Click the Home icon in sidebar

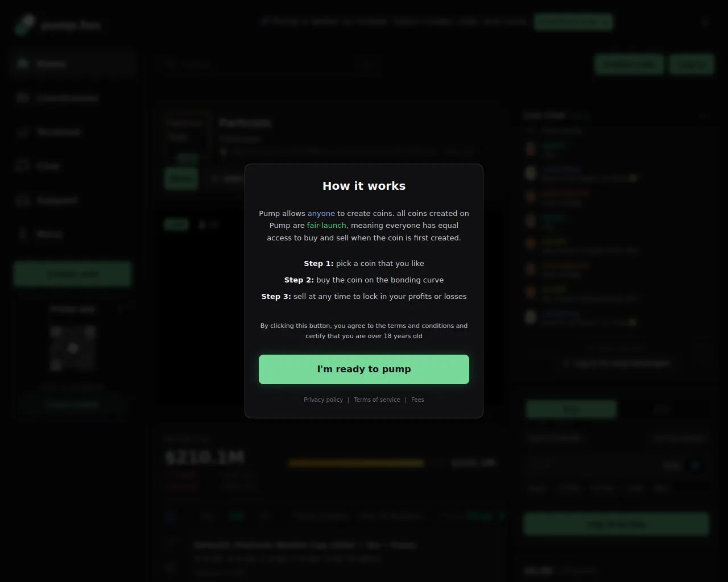pos(23,64)
